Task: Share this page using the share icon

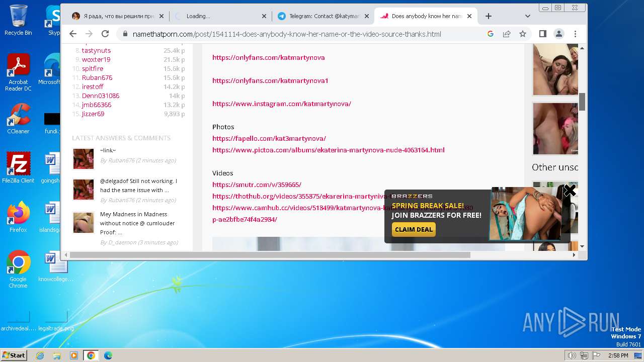Action: [507, 34]
